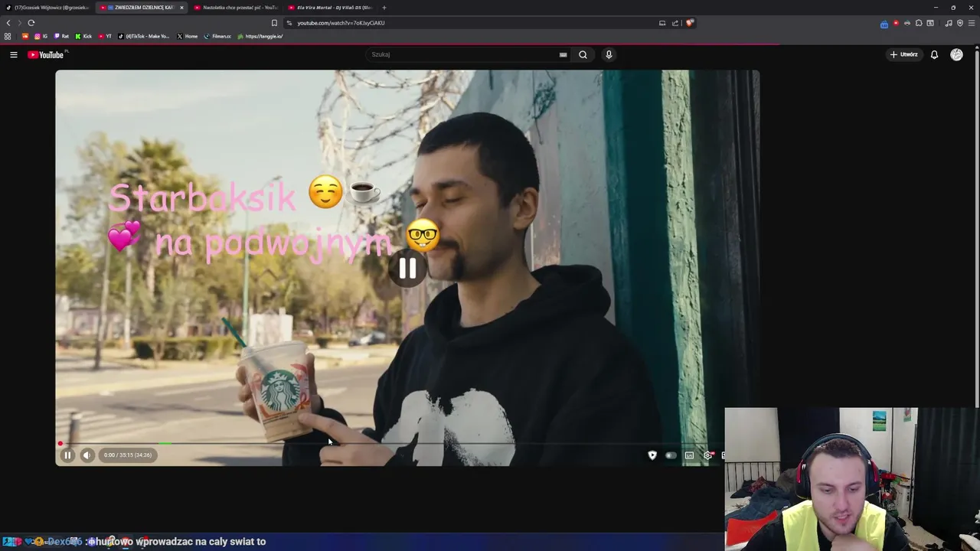Open the blue extension icon in the toolbar
The height and width of the screenshot is (551, 980).
884,23
